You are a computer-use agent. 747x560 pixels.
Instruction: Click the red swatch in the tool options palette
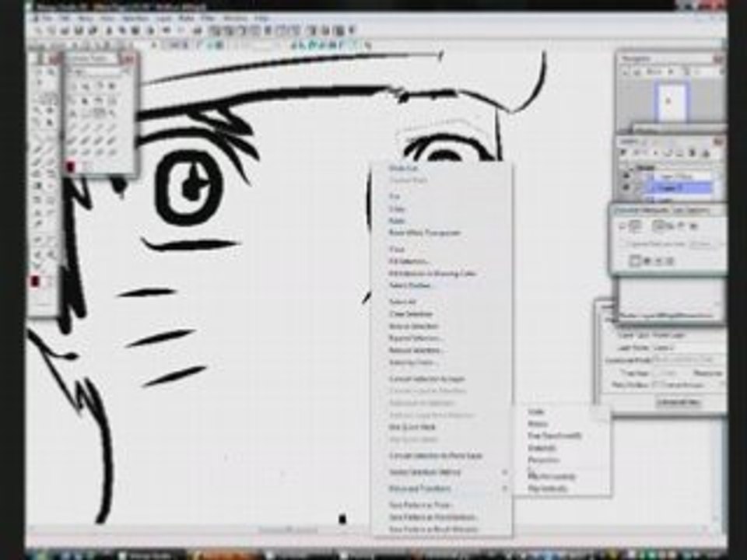pyautogui.click(x=71, y=167)
